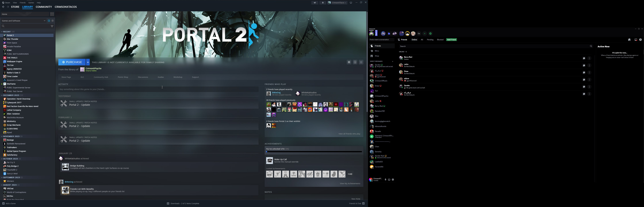
Task: Open the Workshop tab for Portal 2
Action: 178,77
